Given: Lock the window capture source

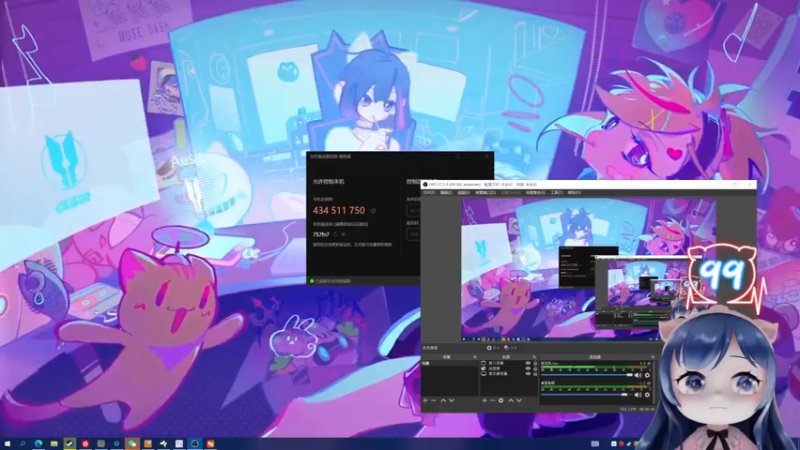Looking at the screenshot, I should 535,363.
